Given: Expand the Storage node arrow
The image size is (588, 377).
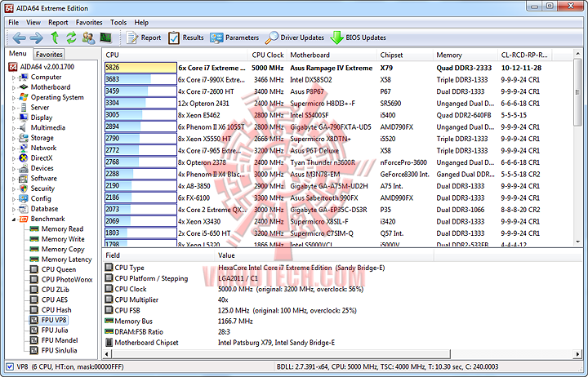Looking at the screenshot, I should pyautogui.click(x=14, y=138).
